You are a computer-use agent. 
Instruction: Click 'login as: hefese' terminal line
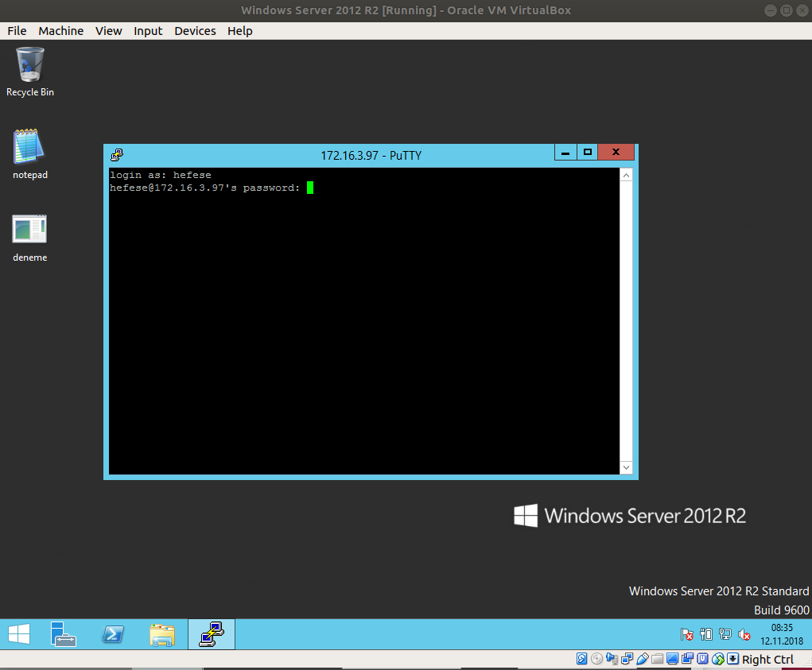[x=160, y=175]
